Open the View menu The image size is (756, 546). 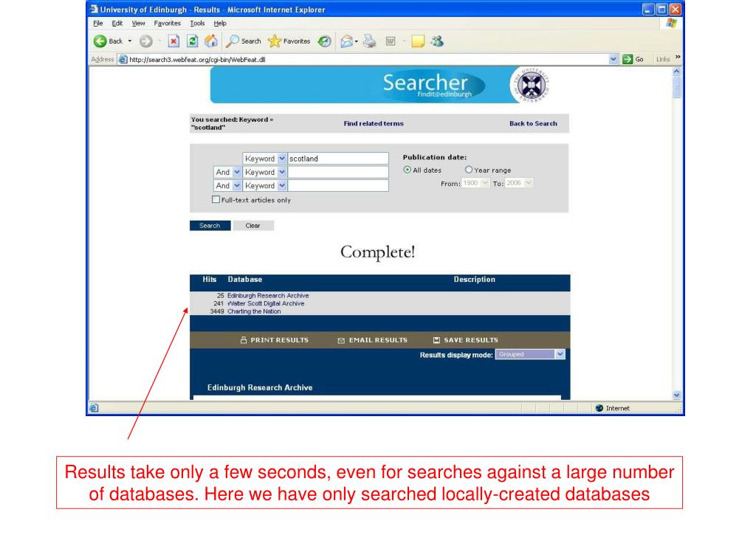coord(138,22)
